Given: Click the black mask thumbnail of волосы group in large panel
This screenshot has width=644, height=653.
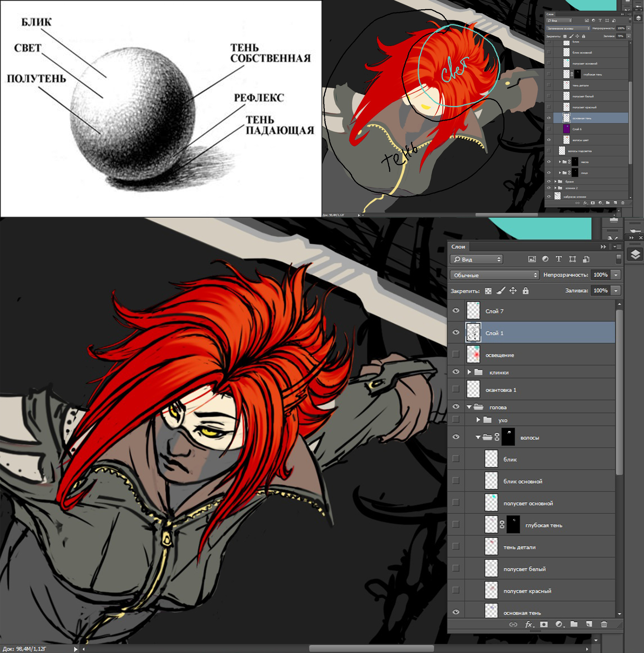Looking at the screenshot, I should 508,437.
